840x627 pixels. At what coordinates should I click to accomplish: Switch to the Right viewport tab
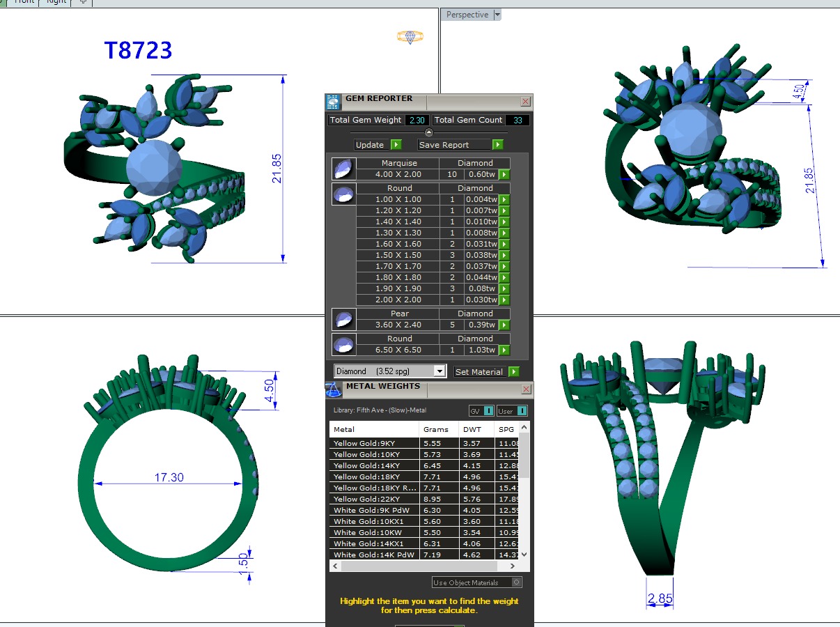tap(56, 2)
